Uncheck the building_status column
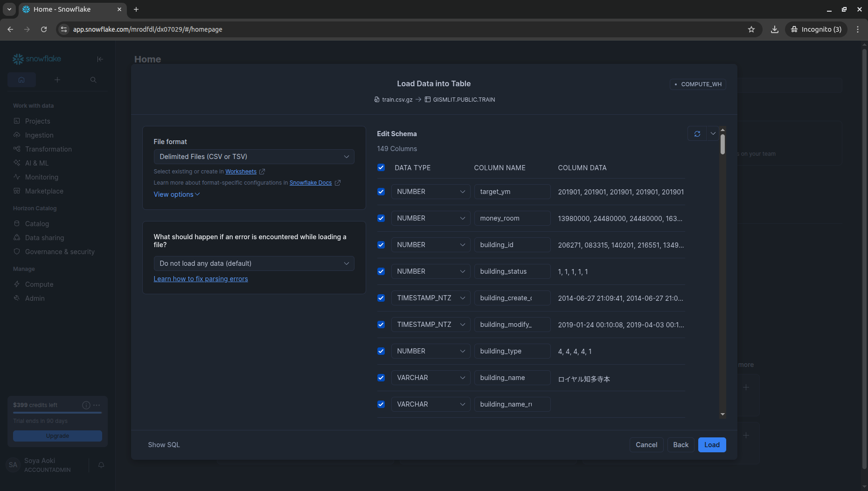The width and height of the screenshot is (868, 491). click(381, 271)
